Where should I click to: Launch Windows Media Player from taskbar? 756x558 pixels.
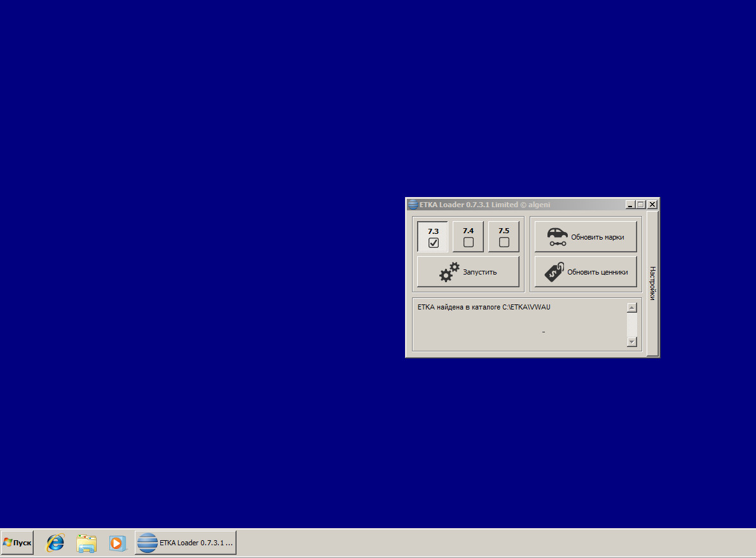click(x=116, y=543)
